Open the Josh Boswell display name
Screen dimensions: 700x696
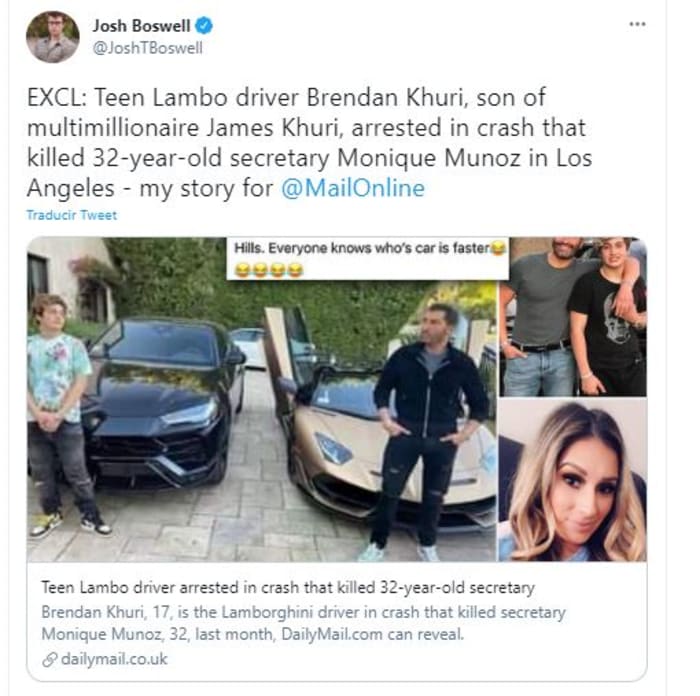pyautogui.click(x=142, y=26)
